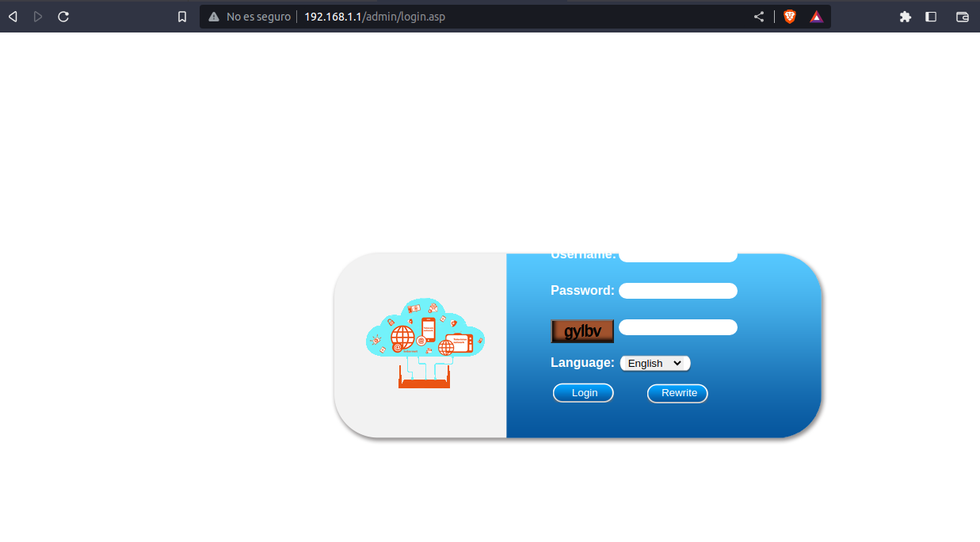
Task: Toggle the browser sidebar panel
Action: tap(931, 17)
